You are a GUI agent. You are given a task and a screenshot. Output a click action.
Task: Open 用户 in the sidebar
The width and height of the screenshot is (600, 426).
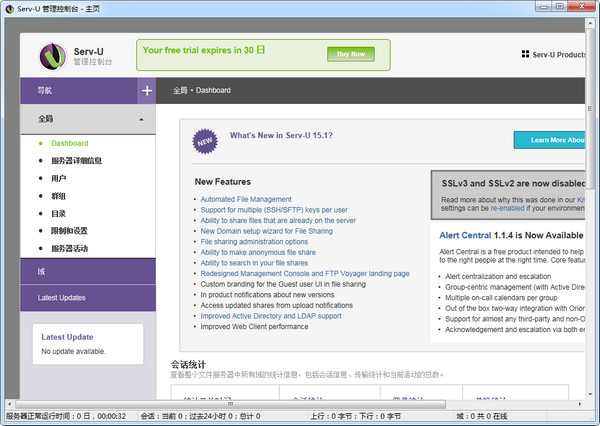59,178
